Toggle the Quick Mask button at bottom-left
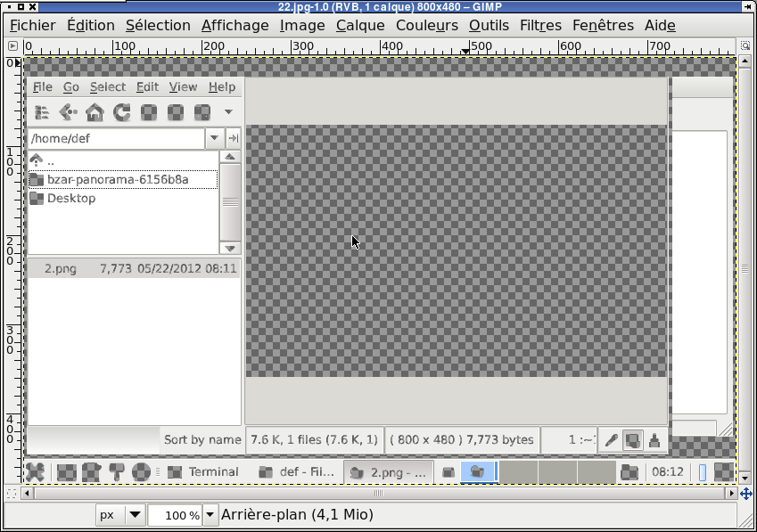 [x=12, y=493]
